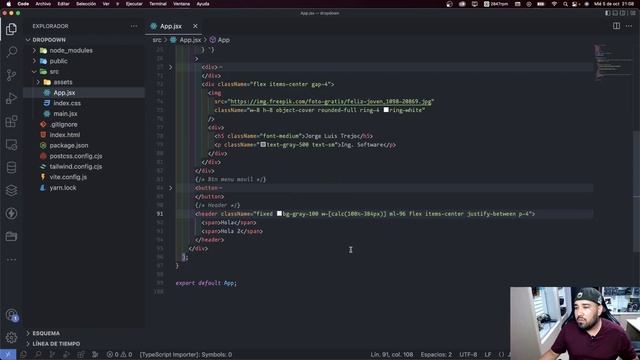Unfold the collapsed button block in editor
This screenshot has height=360, width=640.
pyautogui.click(x=171, y=188)
